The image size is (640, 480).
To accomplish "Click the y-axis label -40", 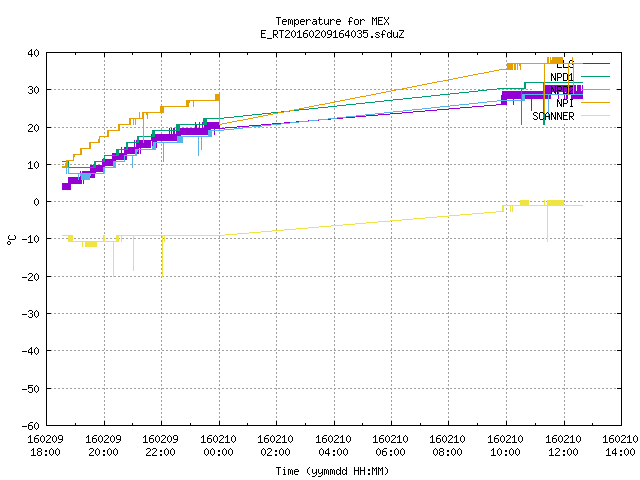I will click(31, 351).
